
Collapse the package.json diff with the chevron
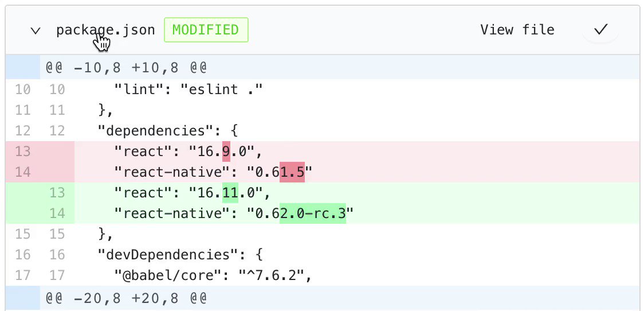tap(36, 30)
